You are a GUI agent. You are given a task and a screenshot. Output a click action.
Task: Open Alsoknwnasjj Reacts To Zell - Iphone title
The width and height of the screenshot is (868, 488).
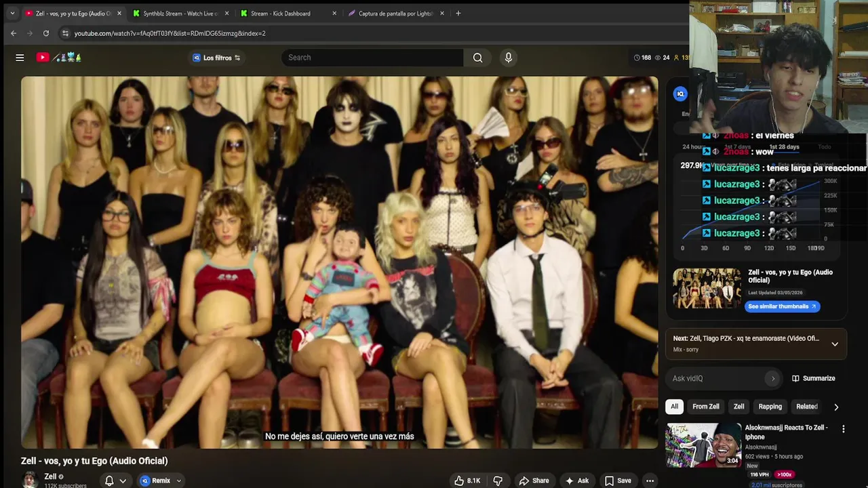click(x=787, y=432)
